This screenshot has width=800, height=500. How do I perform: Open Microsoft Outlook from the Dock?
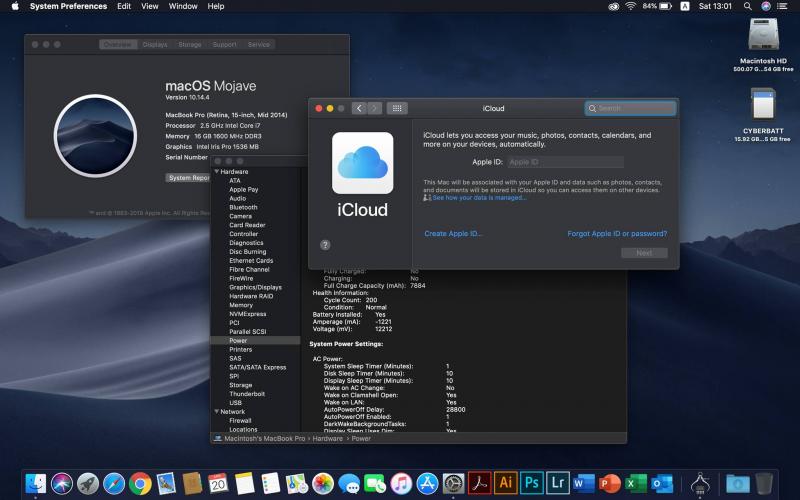point(662,483)
